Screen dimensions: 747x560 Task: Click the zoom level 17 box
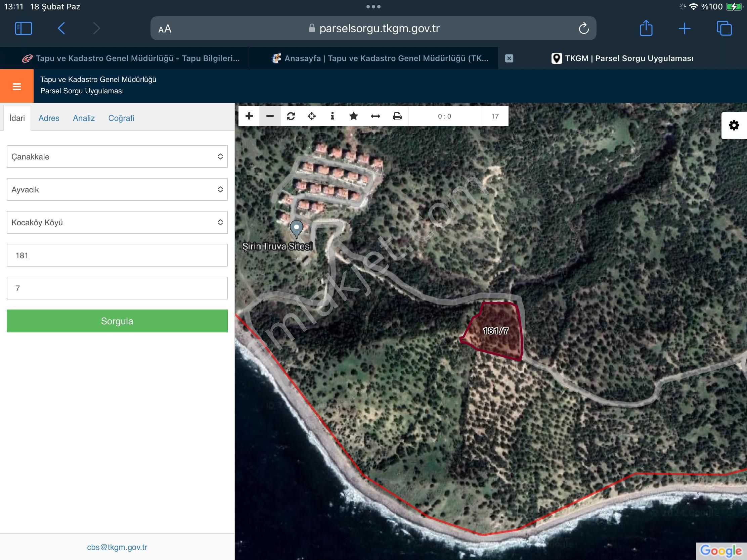pos(495,116)
